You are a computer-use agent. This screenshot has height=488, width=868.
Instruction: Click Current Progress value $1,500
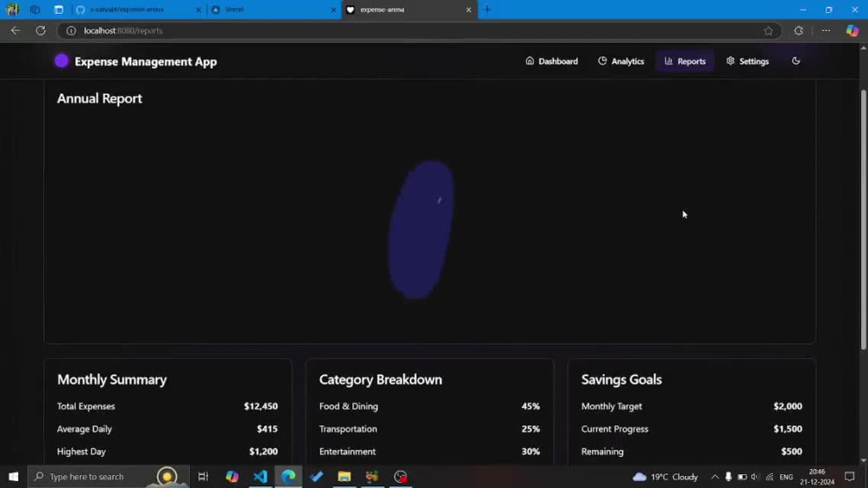pyautogui.click(x=788, y=429)
